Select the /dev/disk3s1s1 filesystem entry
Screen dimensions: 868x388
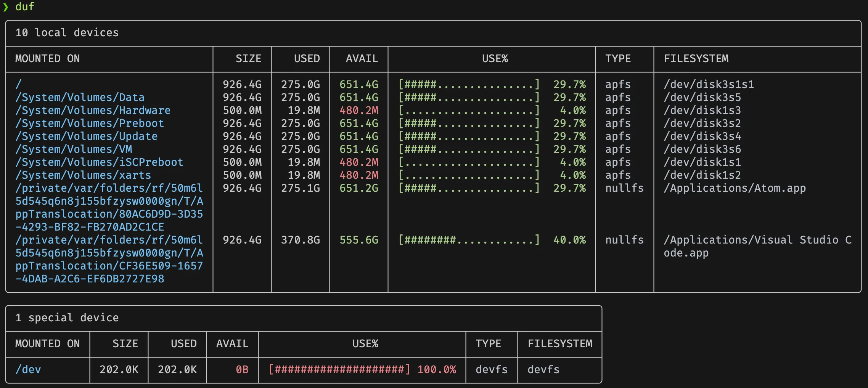(709, 85)
